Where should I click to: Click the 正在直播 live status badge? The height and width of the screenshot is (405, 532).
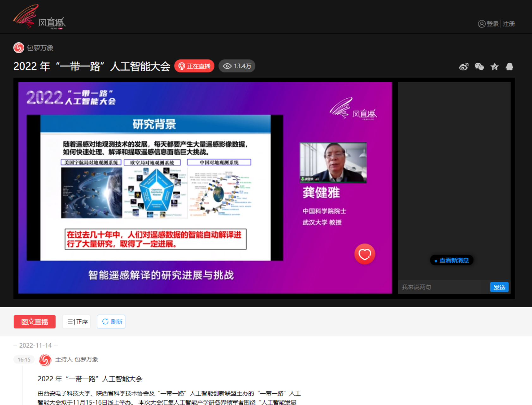(194, 66)
